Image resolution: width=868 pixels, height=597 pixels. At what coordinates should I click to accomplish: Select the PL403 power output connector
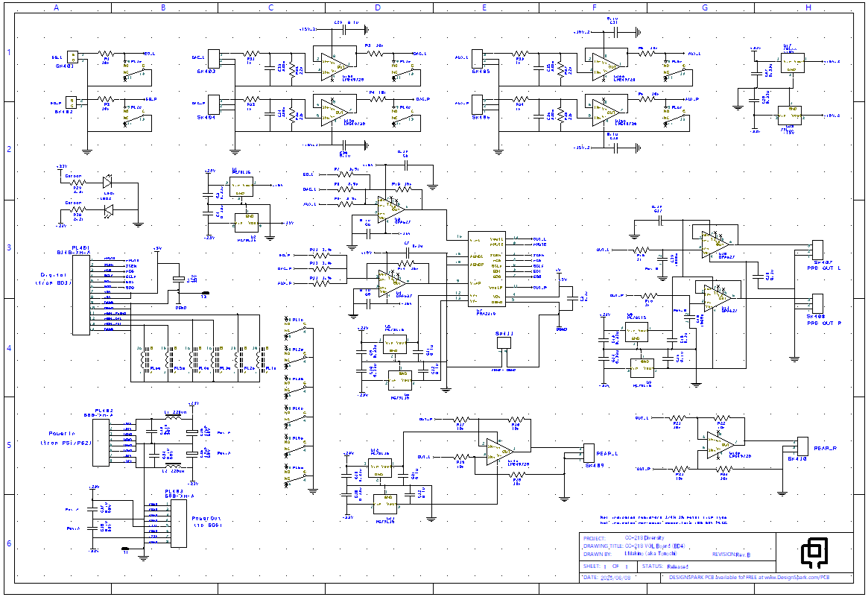tap(178, 523)
